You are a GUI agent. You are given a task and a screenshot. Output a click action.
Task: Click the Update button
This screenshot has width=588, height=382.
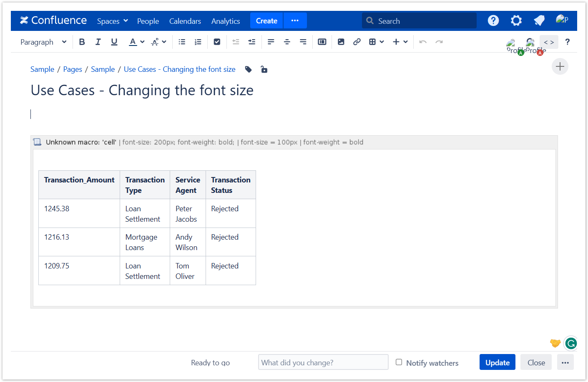pyautogui.click(x=497, y=362)
